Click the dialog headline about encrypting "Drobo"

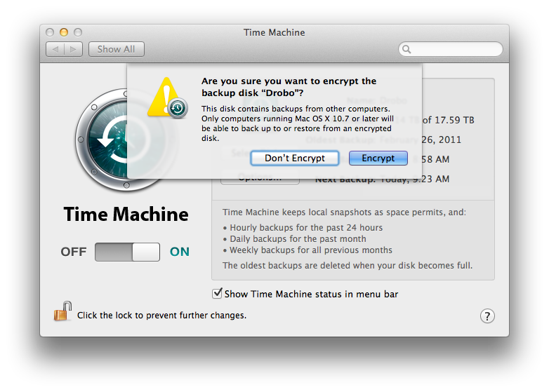click(289, 87)
